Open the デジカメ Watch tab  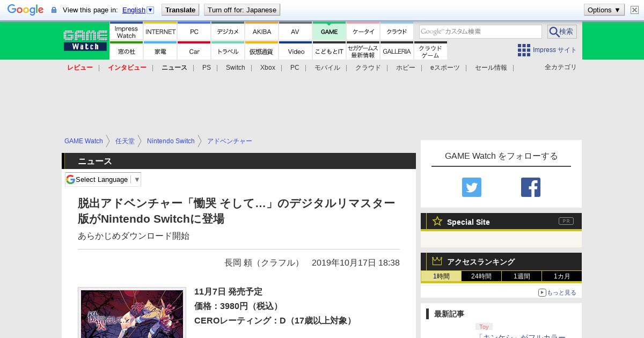pos(228,32)
